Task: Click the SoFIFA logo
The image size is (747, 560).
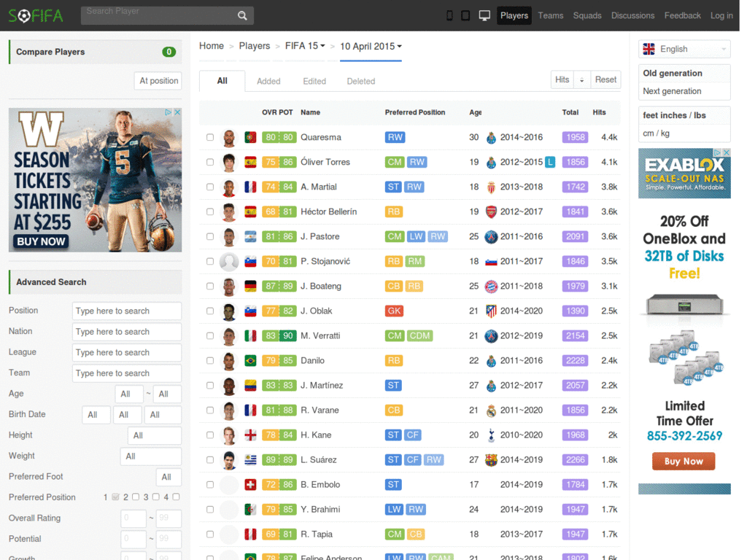Action: click(36, 15)
